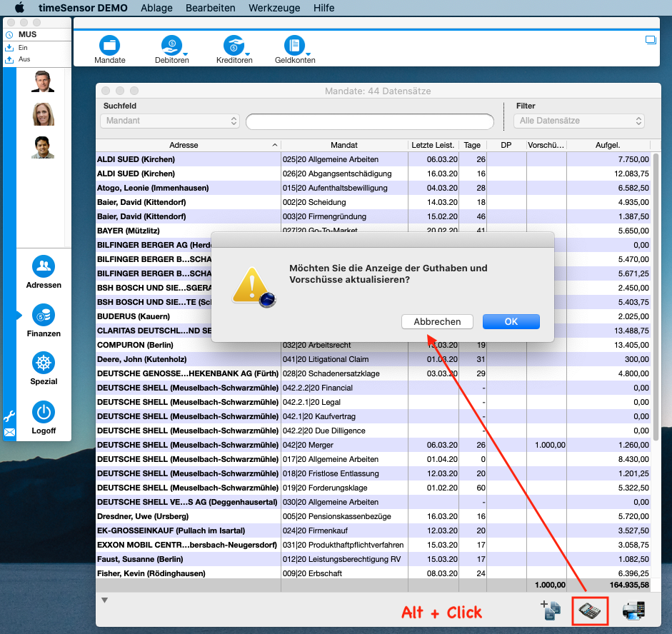Select row 042|20 Merger
The height and width of the screenshot is (634, 672).
pyautogui.click(x=373, y=445)
